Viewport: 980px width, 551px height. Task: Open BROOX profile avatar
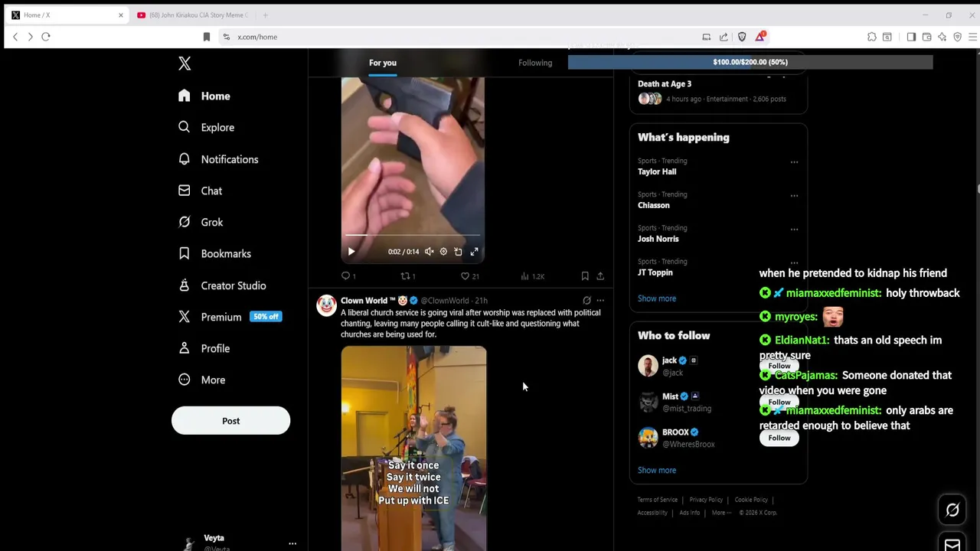point(648,438)
